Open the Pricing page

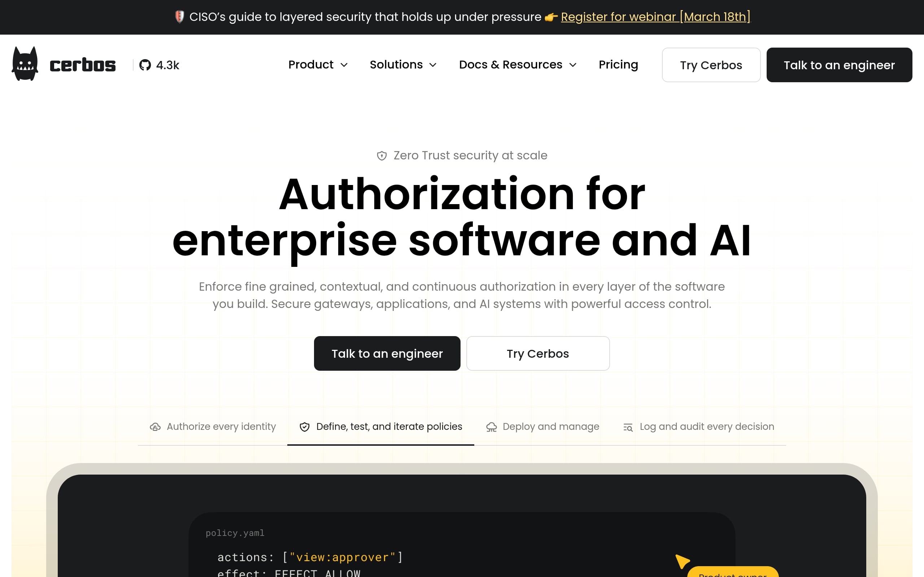tap(618, 65)
